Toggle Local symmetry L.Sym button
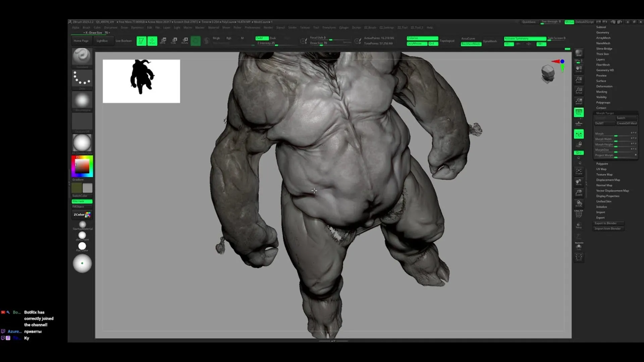This screenshot has height=362, width=644. (579, 134)
